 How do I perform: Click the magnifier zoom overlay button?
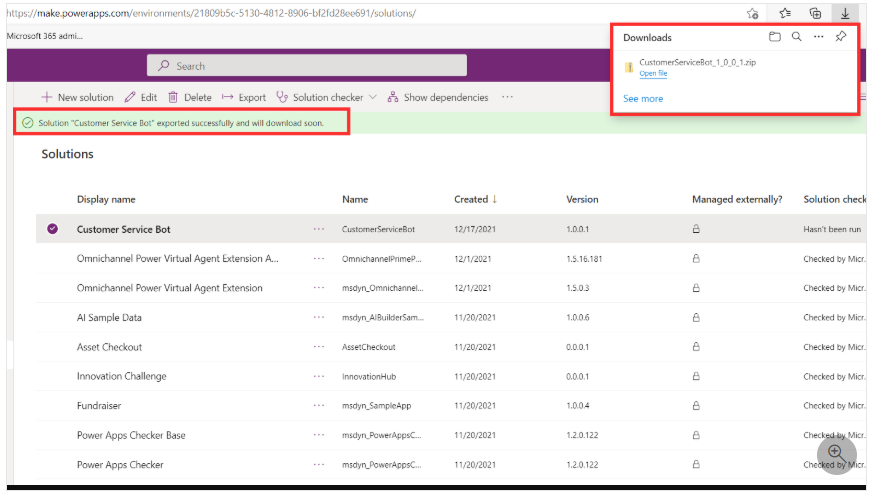tap(836, 455)
